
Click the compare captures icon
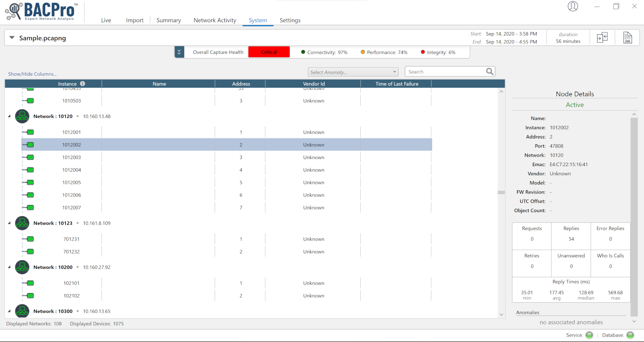pyautogui.click(x=602, y=37)
